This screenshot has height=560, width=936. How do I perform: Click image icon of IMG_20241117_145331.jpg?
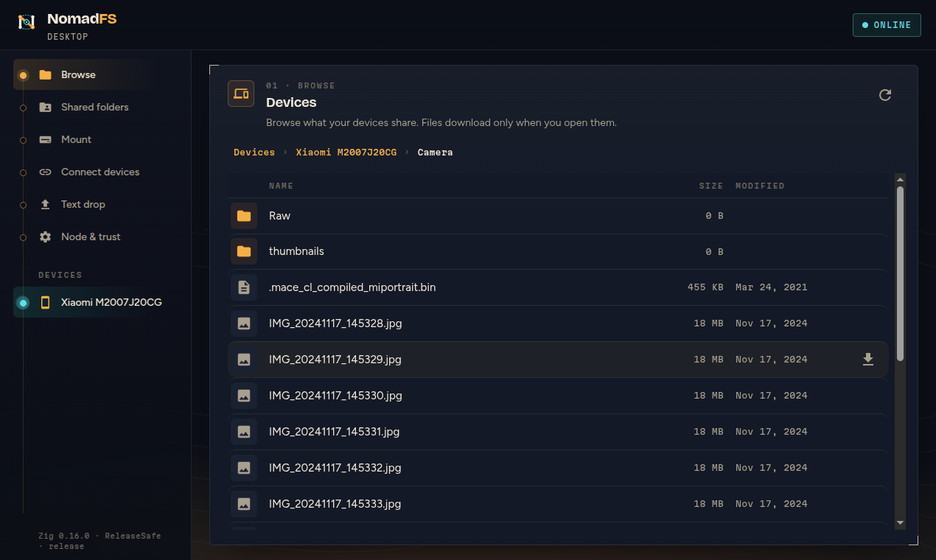coord(244,431)
